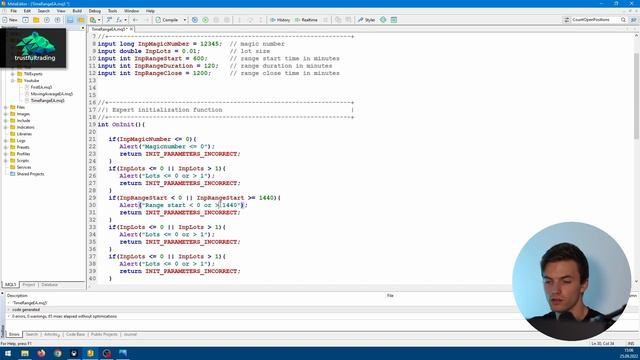Click the search options icon left of the search field
Viewport: 640px width, 360px height.
(x=567, y=20)
